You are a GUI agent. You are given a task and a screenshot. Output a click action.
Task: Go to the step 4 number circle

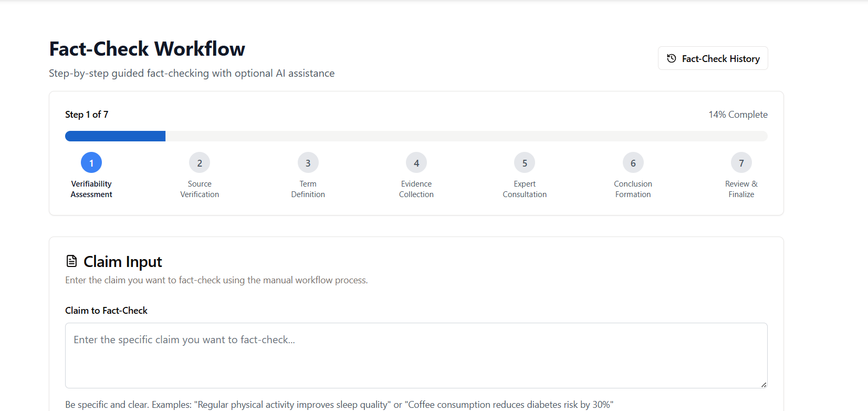416,163
